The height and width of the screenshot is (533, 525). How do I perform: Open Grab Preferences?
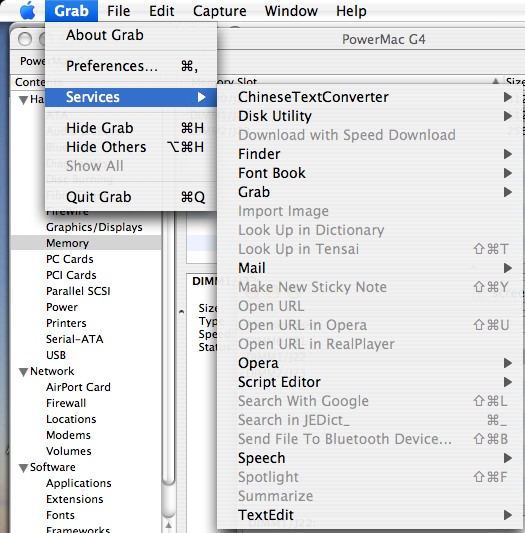(x=131, y=66)
